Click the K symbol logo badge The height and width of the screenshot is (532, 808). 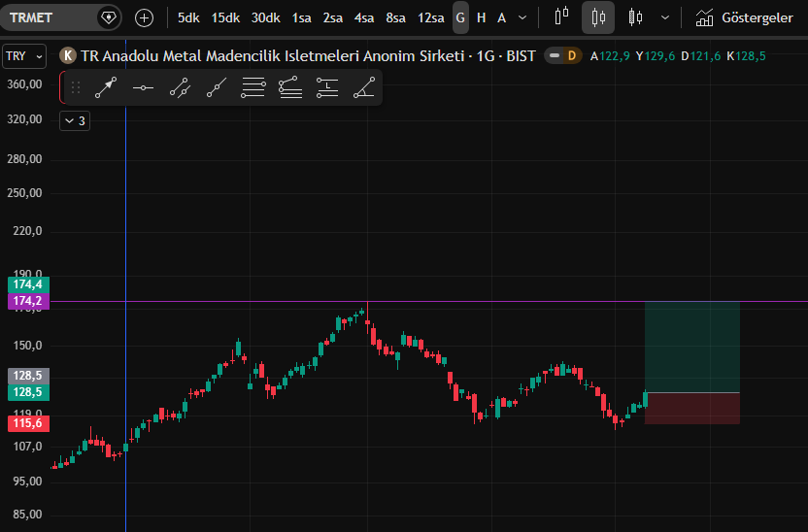[68, 55]
